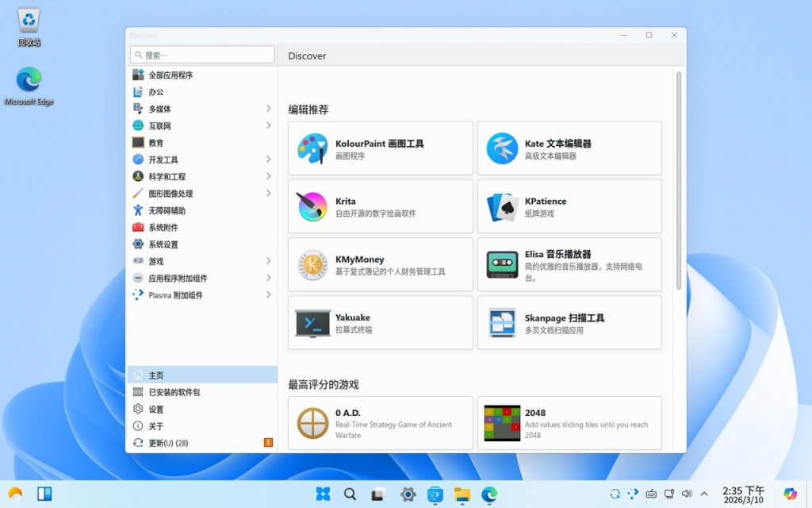Expand the 开发工具 category chevron

[268, 159]
